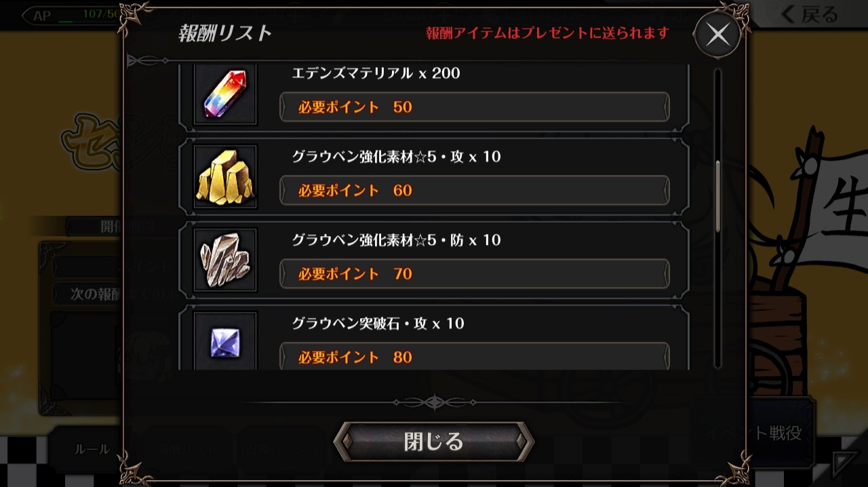
Task: Open the ルール tab at the bottom
Action: click(92, 450)
